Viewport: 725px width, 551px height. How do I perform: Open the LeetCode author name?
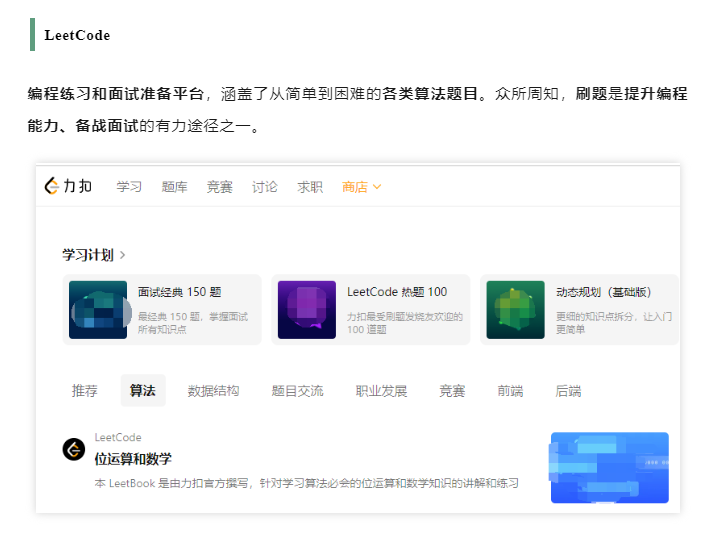coord(118,437)
